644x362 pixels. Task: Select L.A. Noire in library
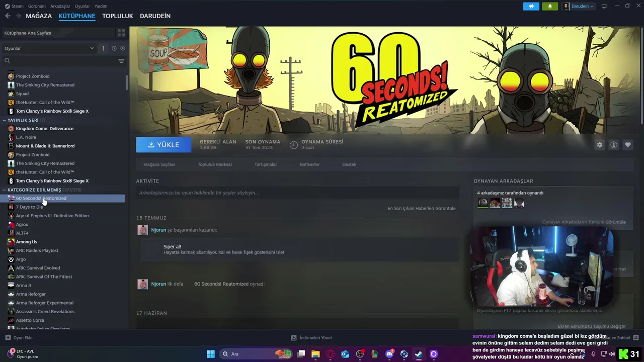coord(26,137)
